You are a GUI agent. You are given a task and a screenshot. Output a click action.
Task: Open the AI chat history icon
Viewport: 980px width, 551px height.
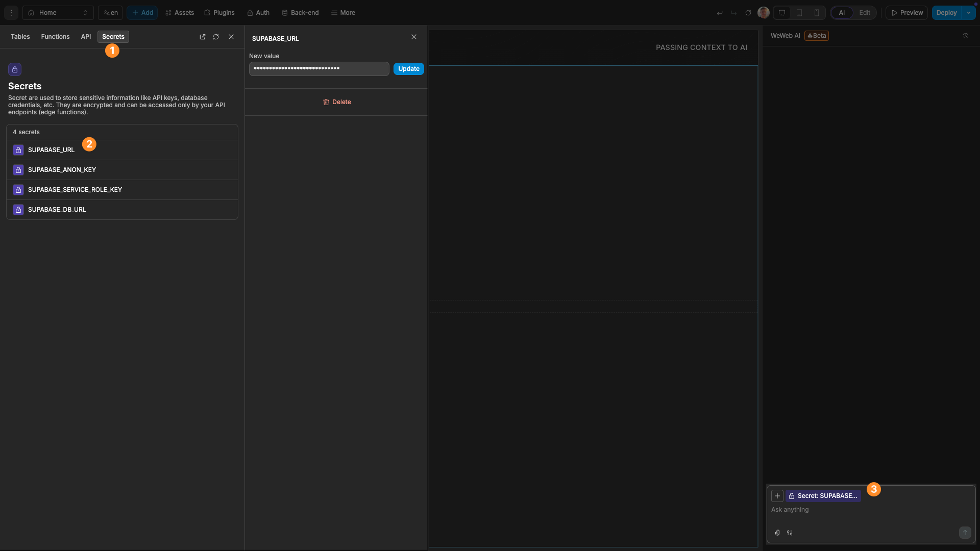965,36
